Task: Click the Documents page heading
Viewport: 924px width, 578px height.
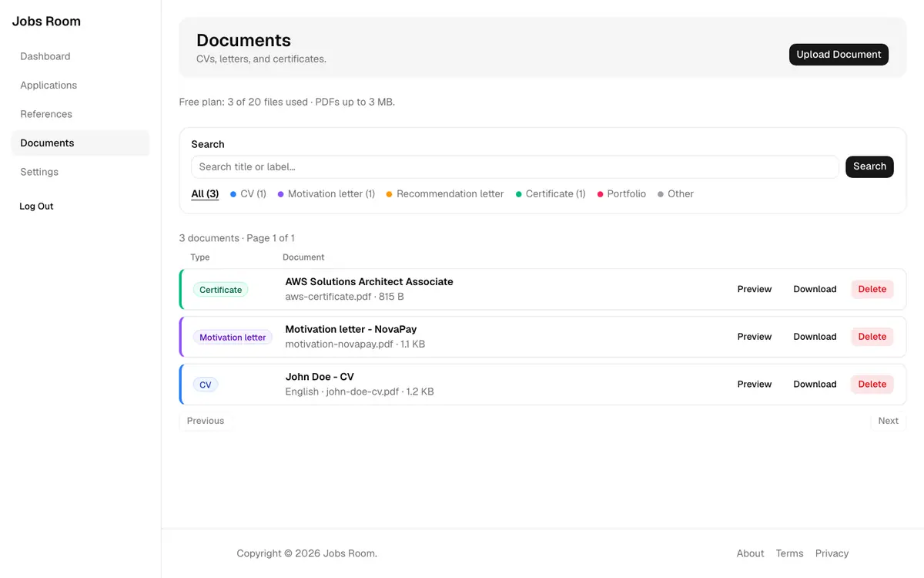Action: click(243, 40)
